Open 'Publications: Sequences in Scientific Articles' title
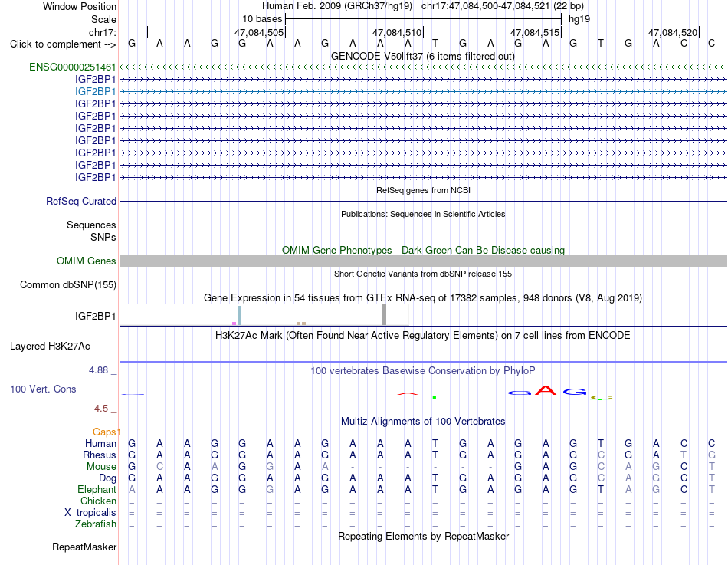This screenshot has width=728, height=565. click(x=423, y=214)
